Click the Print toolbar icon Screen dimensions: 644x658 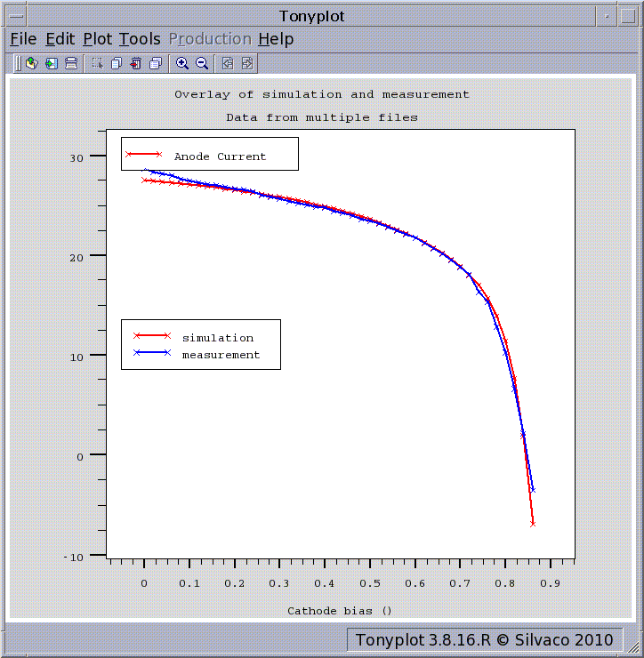(71, 63)
